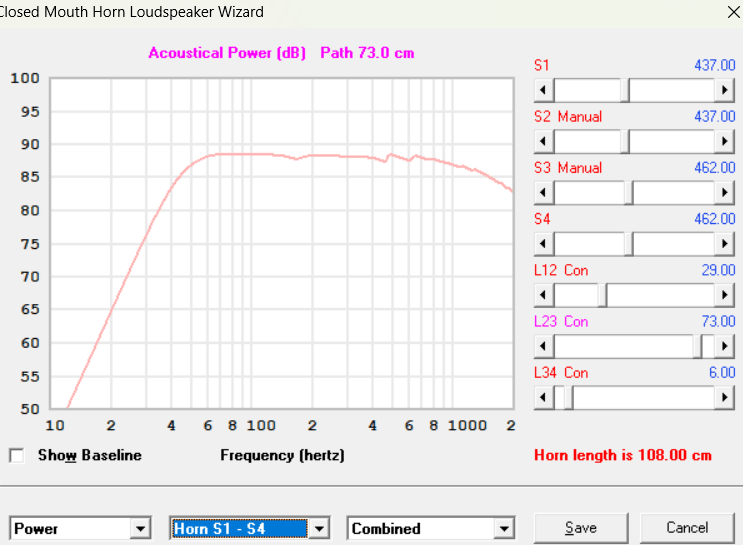Click the S4 slider right arrow
The height and width of the screenshot is (545, 743).
(x=724, y=244)
